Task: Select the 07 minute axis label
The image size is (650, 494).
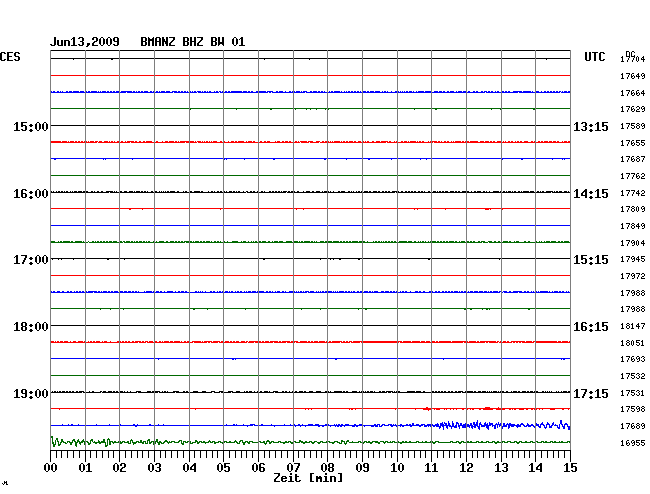Action: (x=293, y=468)
